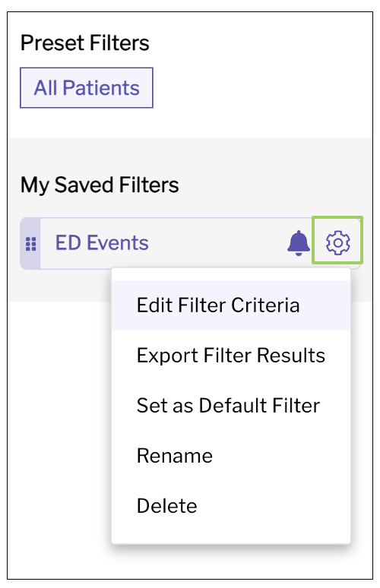Select the All Patients preset filter

87,88
